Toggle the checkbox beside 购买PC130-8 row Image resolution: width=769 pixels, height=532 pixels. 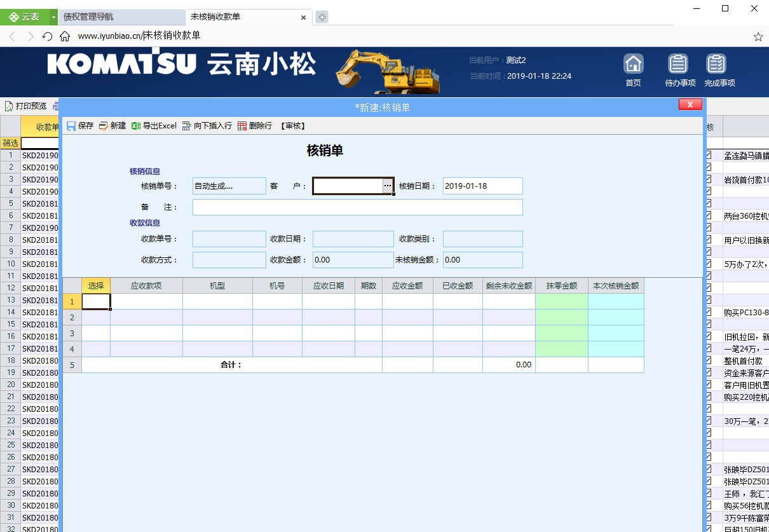(709, 312)
